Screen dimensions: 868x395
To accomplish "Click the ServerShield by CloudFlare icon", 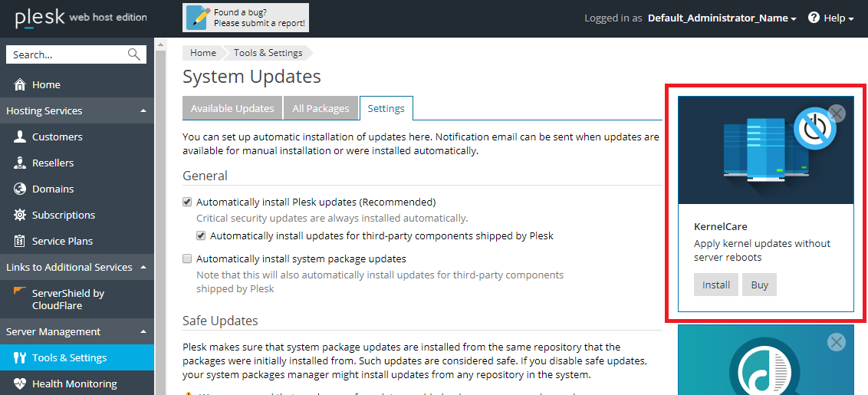I will [x=19, y=292].
